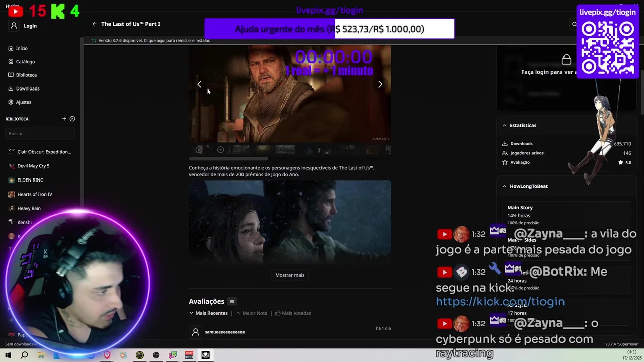
Task: Open File Explorer from the taskbar
Action: point(41,355)
